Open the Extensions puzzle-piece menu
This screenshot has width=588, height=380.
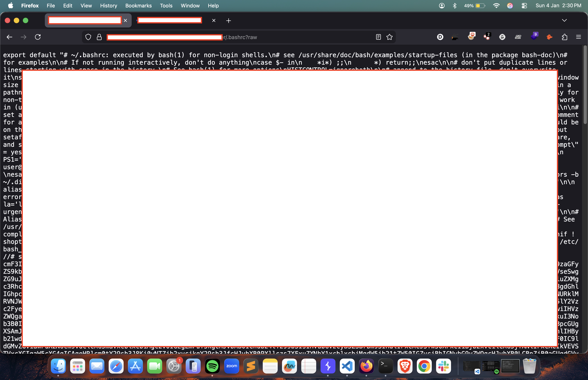(x=565, y=37)
